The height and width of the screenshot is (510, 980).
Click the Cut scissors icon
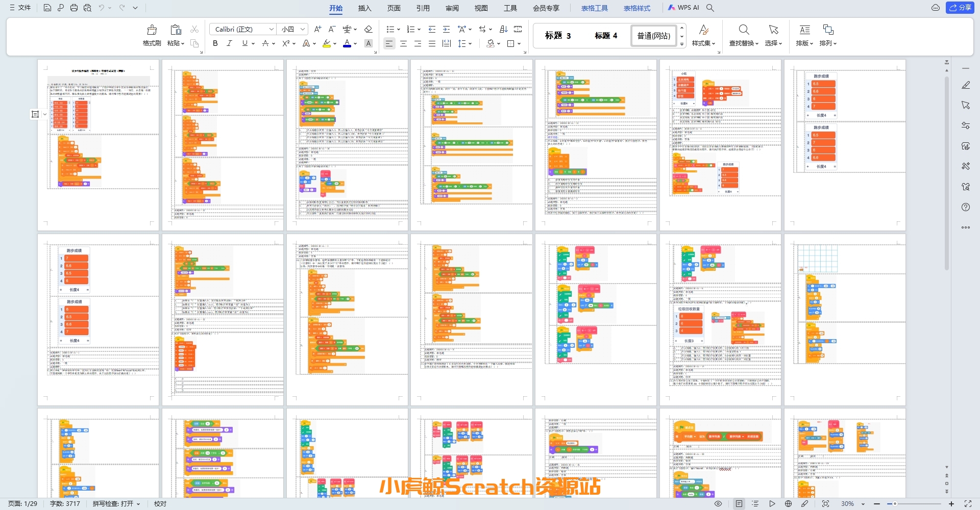[x=194, y=30]
